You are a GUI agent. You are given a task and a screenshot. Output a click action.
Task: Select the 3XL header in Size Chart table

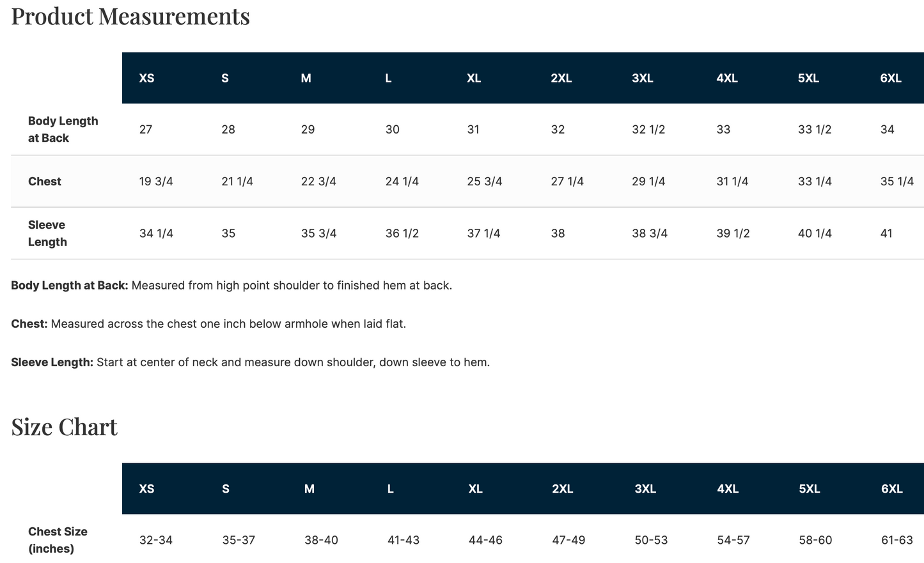(645, 489)
